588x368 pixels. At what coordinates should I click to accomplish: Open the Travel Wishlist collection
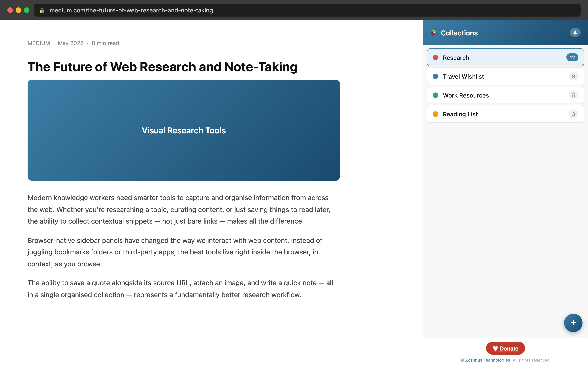(x=505, y=76)
